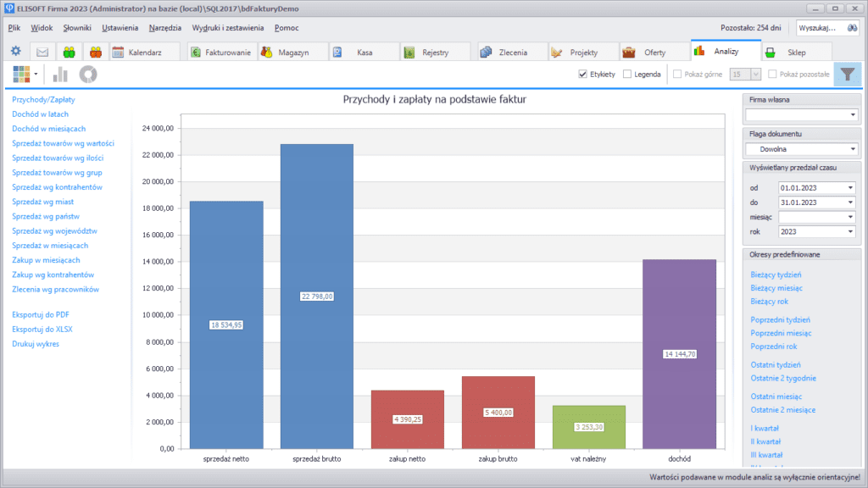Switch to the Fakturowanie tab
The width and height of the screenshot is (868, 488).
point(222,52)
